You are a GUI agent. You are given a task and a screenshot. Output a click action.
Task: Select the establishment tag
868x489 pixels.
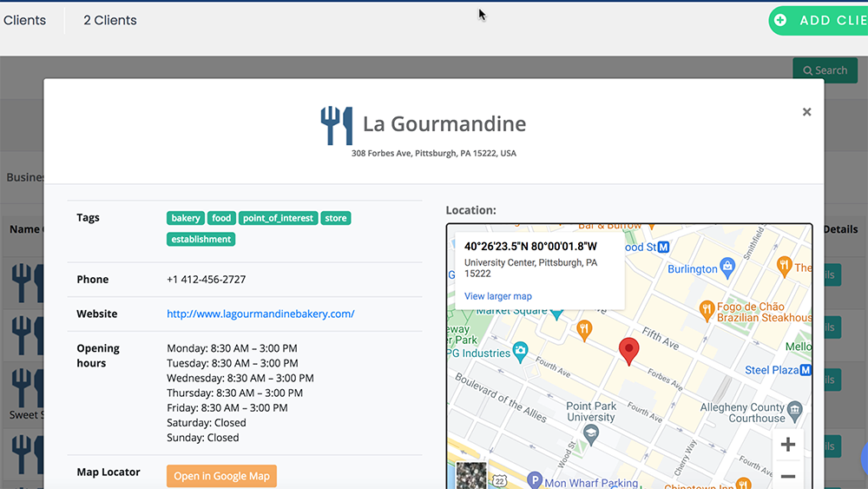tap(201, 239)
